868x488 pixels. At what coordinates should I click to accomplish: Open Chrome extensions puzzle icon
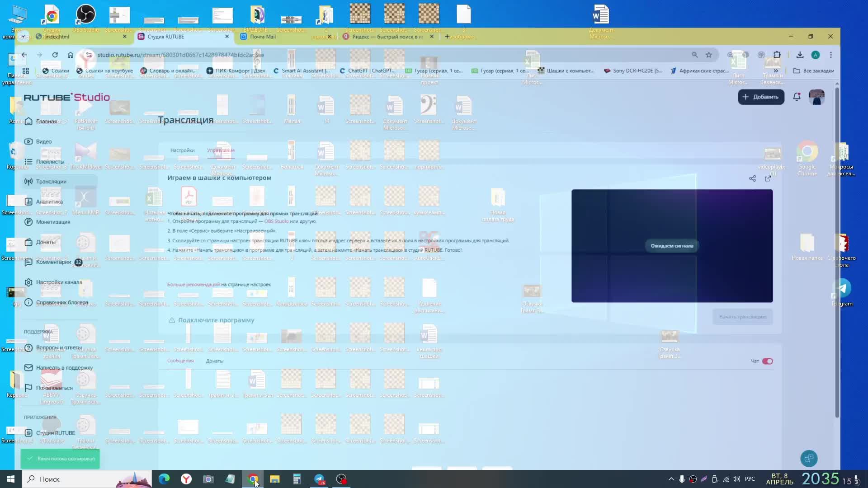tap(777, 55)
